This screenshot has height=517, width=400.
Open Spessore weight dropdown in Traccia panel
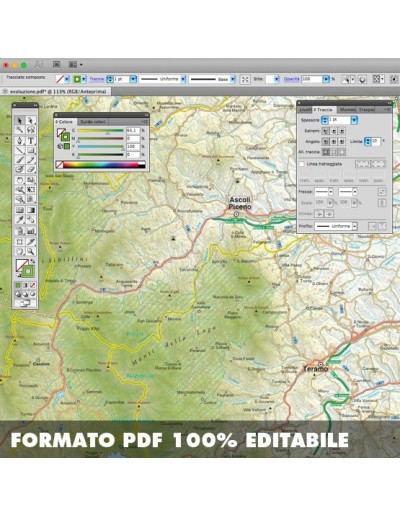click(x=354, y=120)
